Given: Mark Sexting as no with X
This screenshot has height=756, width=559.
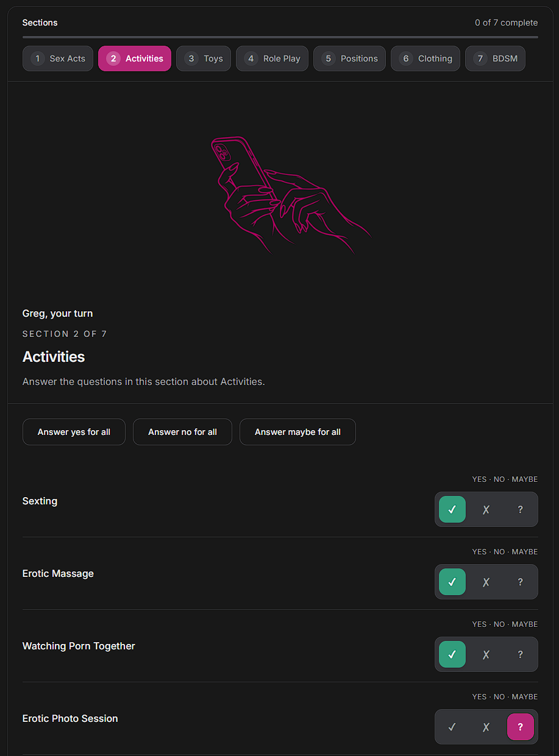Looking at the screenshot, I should [x=486, y=509].
